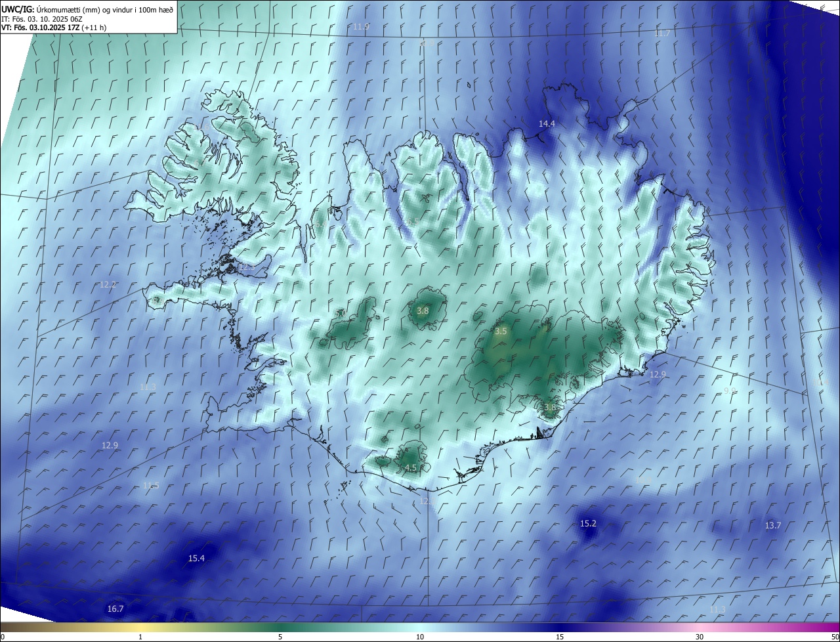
Task: Click the colour scale label '10'
Action: (420, 637)
